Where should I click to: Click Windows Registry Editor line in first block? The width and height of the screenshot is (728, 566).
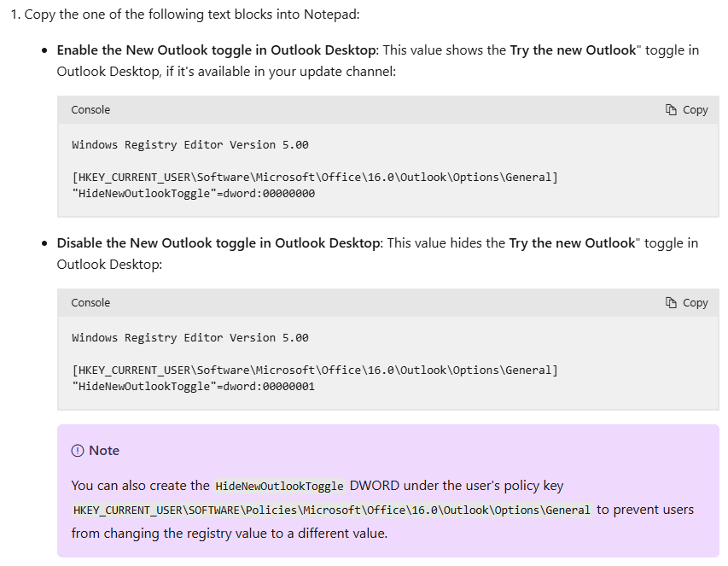190,145
